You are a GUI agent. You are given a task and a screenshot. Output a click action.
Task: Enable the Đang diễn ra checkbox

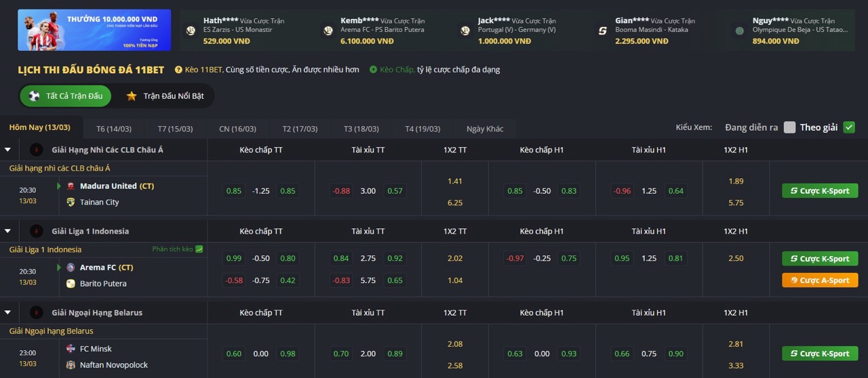(x=789, y=127)
